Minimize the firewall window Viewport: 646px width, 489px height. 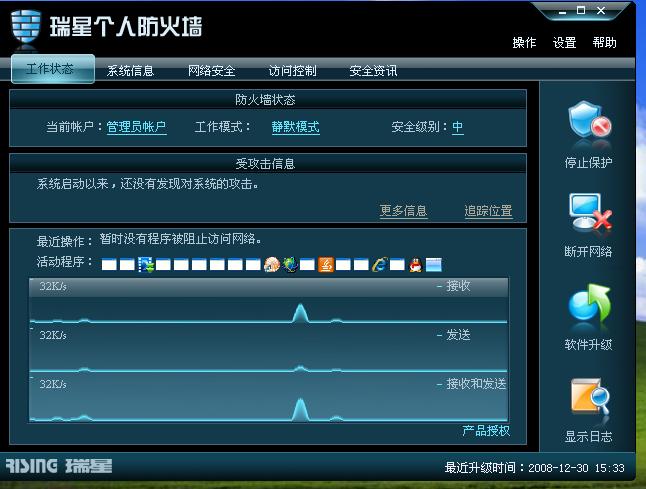563,12
